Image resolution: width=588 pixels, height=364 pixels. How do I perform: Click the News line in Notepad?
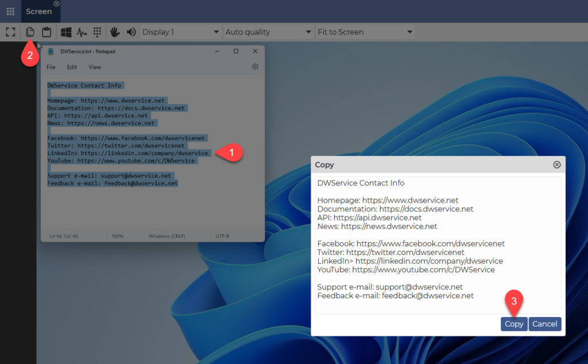coord(100,123)
